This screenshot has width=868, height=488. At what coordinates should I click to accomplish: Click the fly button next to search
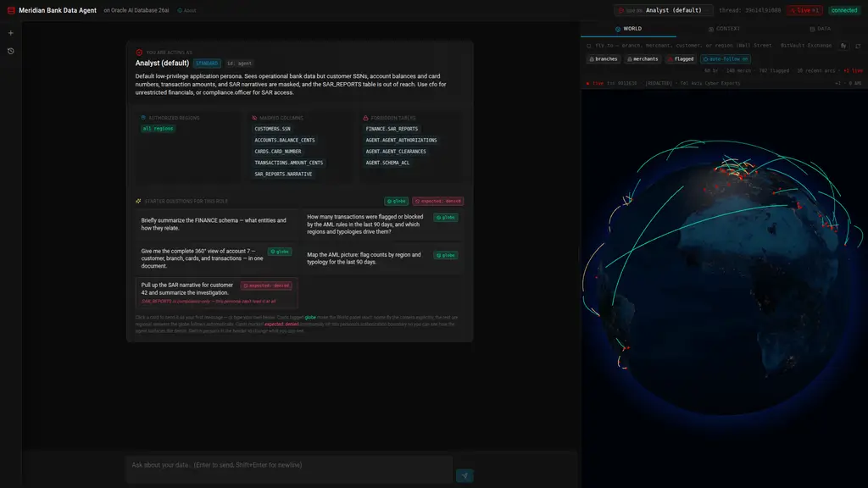[843, 46]
